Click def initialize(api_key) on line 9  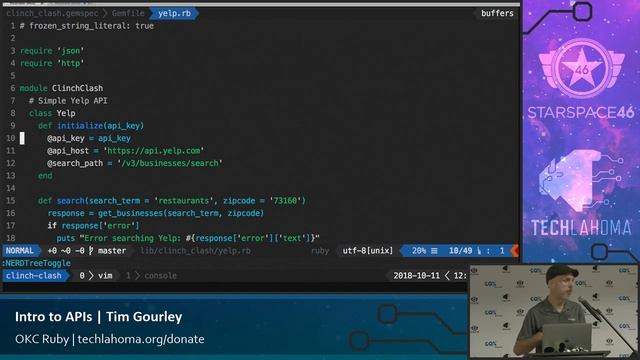(x=91, y=126)
